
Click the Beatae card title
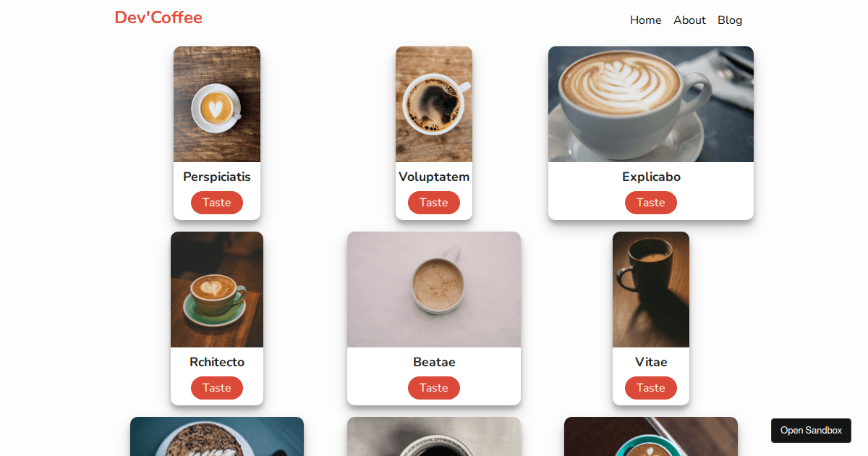tap(434, 362)
